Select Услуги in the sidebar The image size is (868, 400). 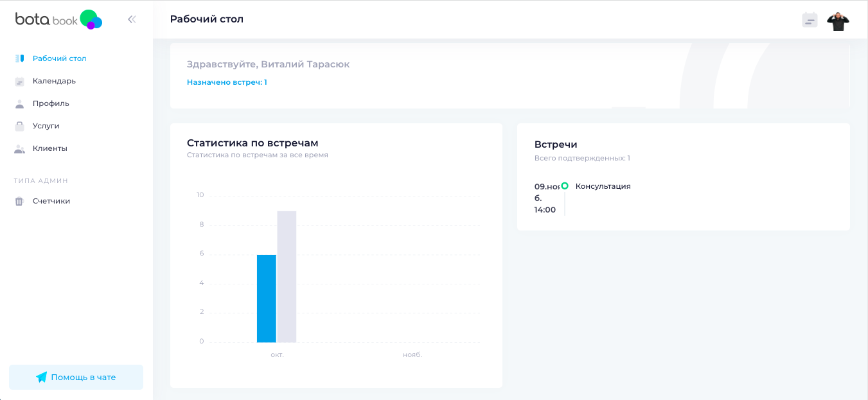[x=46, y=126]
